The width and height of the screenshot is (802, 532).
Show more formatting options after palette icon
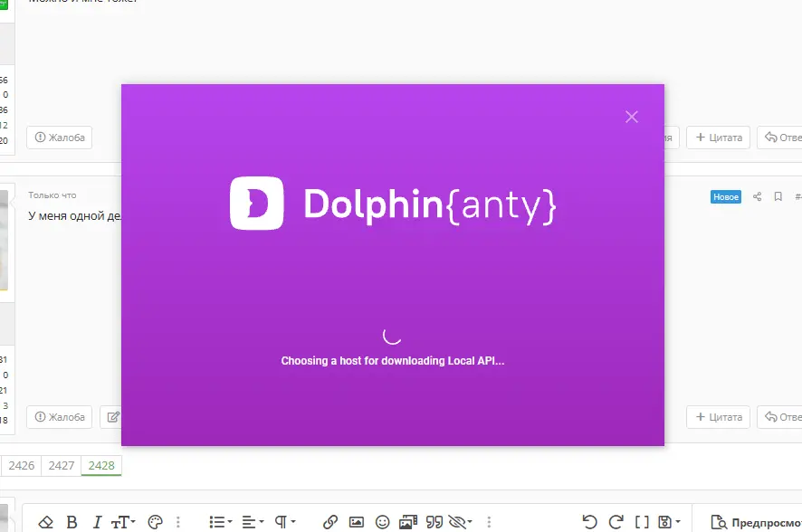(x=178, y=522)
